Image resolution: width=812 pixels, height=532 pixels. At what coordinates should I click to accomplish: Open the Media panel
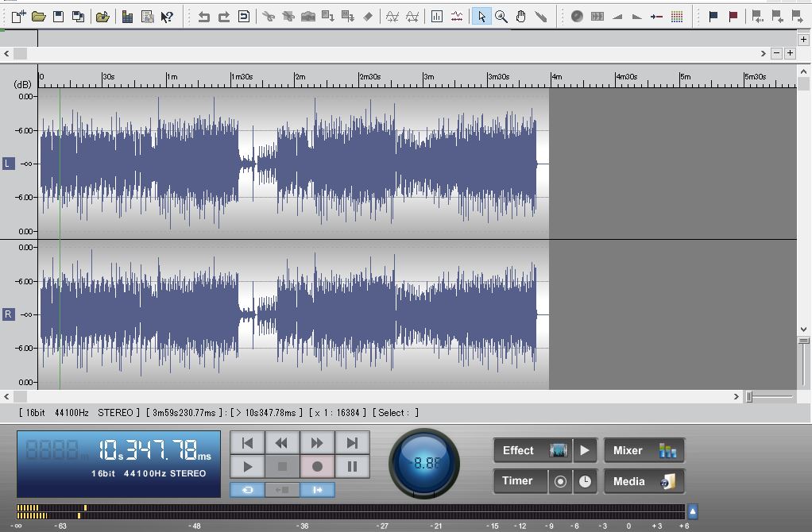pos(644,481)
